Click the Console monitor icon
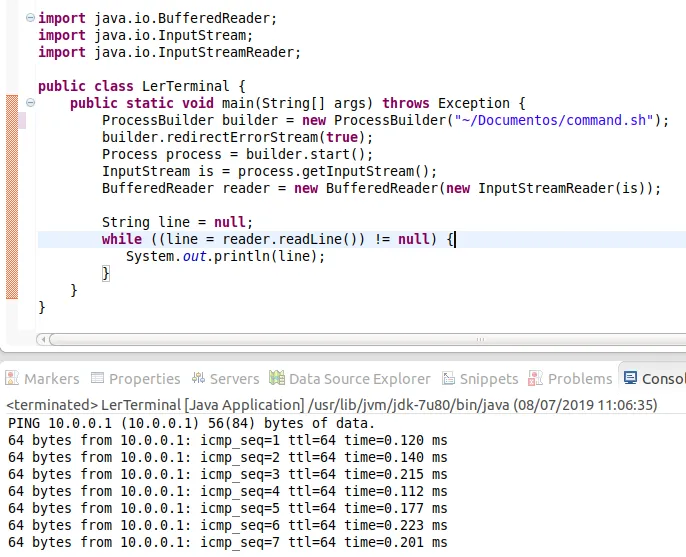This screenshot has width=686, height=557. click(x=630, y=379)
